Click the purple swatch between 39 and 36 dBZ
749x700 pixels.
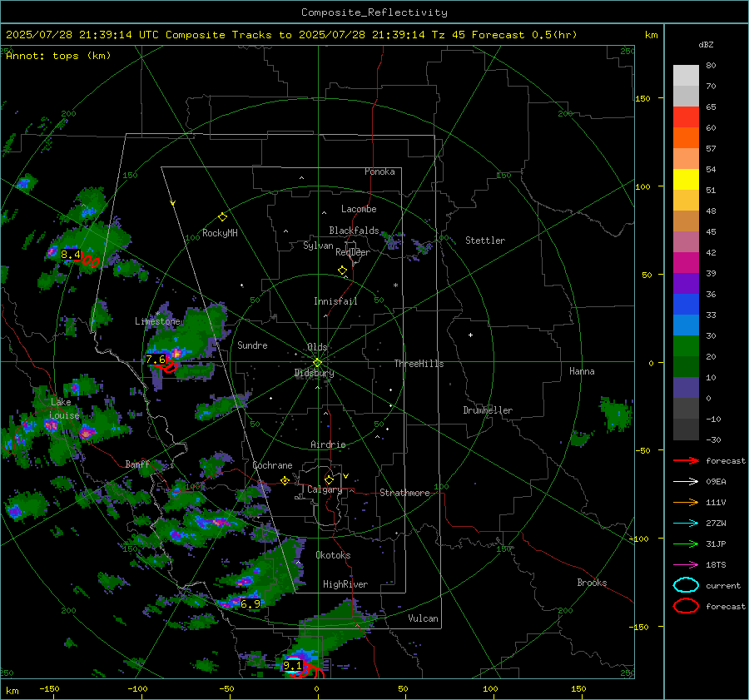point(686,284)
